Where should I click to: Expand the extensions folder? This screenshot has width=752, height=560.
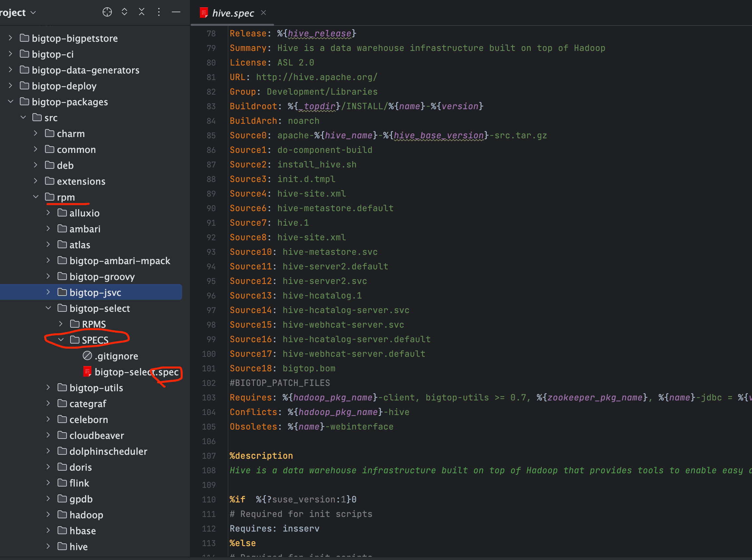[x=36, y=181]
